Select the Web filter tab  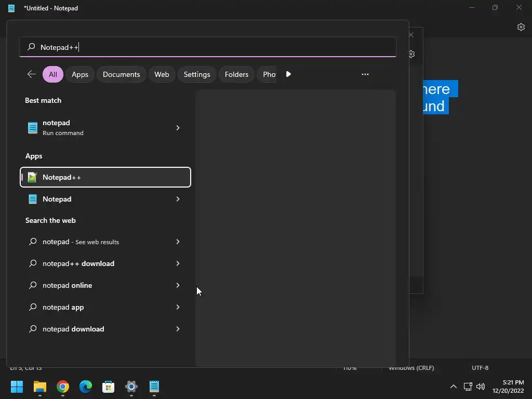[x=162, y=74]
